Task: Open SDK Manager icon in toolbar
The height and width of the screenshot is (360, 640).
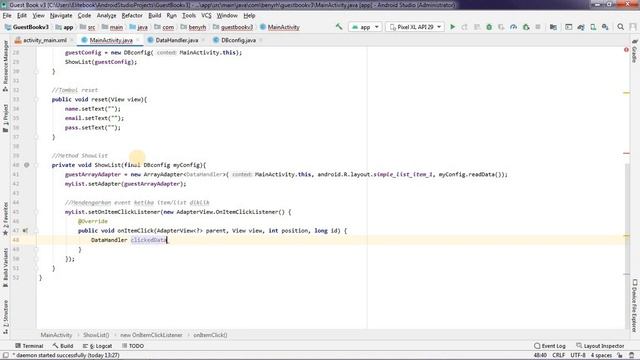Action: click(605, 27)
